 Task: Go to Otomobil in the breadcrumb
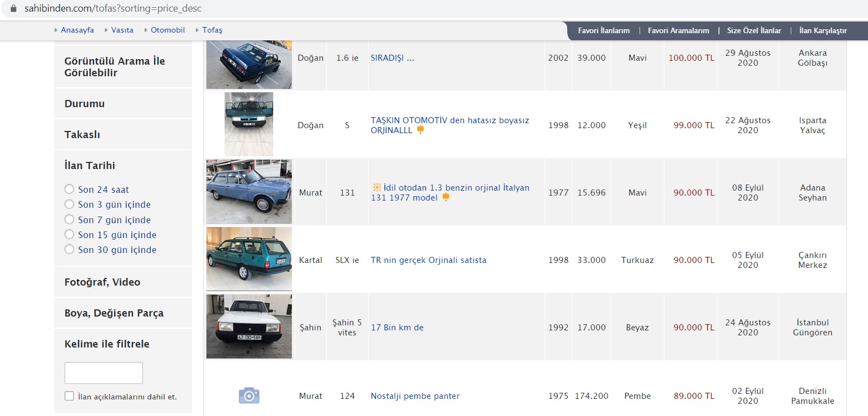click(168, 30)
